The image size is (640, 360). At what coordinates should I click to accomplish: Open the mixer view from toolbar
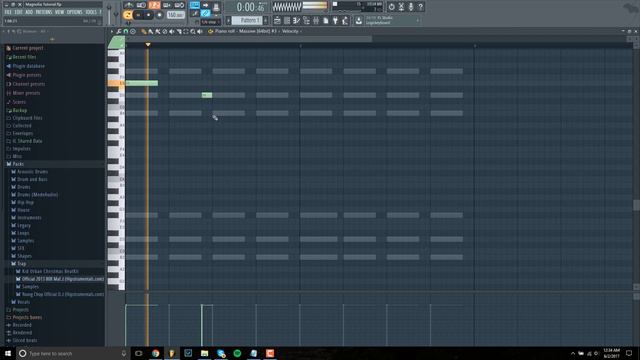coord(316,20)
